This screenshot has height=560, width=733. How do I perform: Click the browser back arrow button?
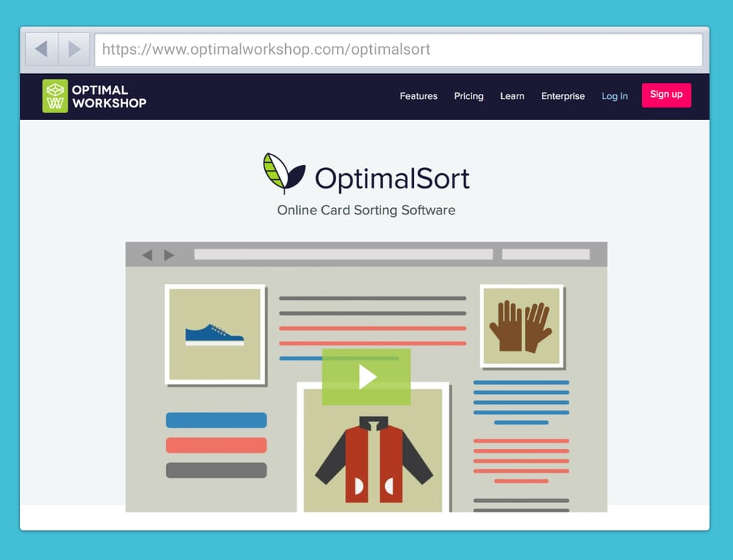click(41, 49)
